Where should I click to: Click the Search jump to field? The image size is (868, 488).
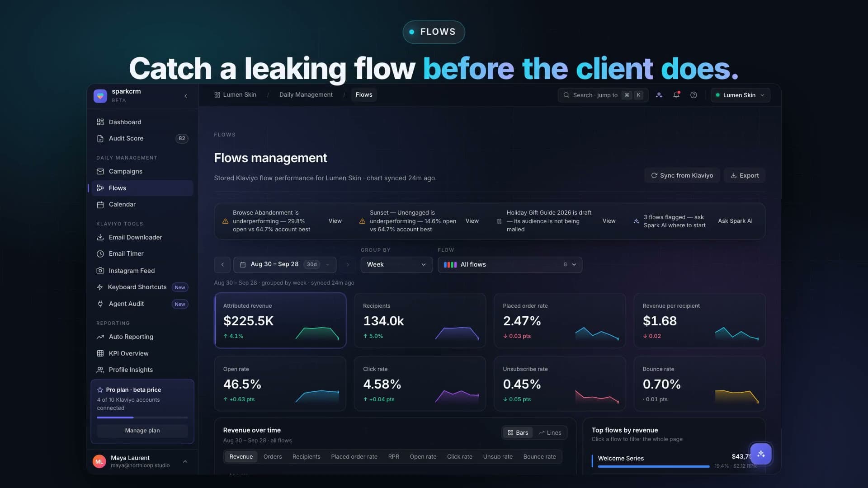[x=603, y=95]
